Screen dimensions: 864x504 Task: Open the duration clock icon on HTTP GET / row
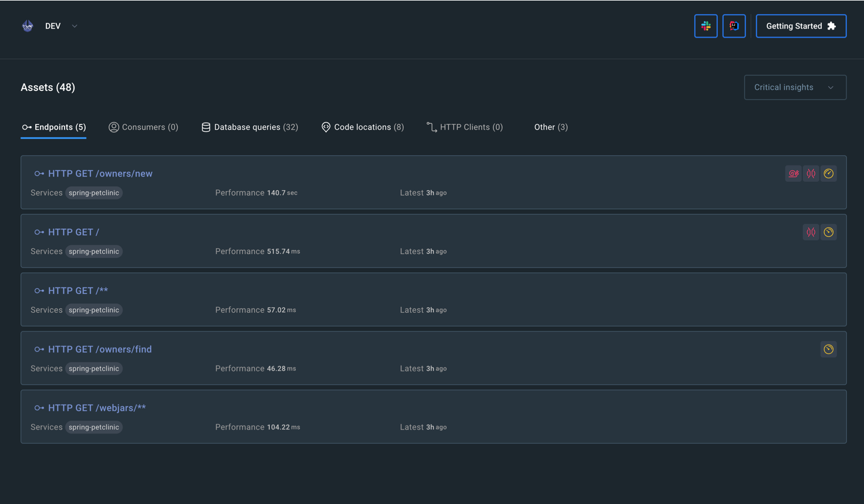click(829, 232)
